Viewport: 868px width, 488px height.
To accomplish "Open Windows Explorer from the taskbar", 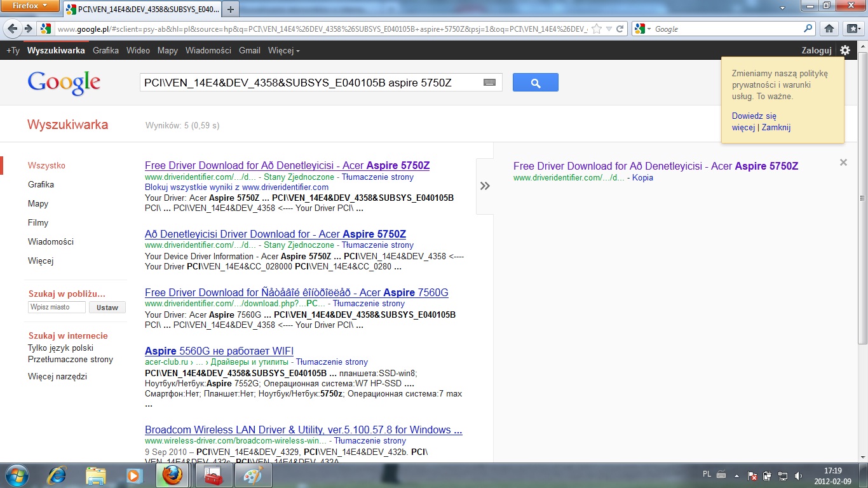I will point(95,475).
